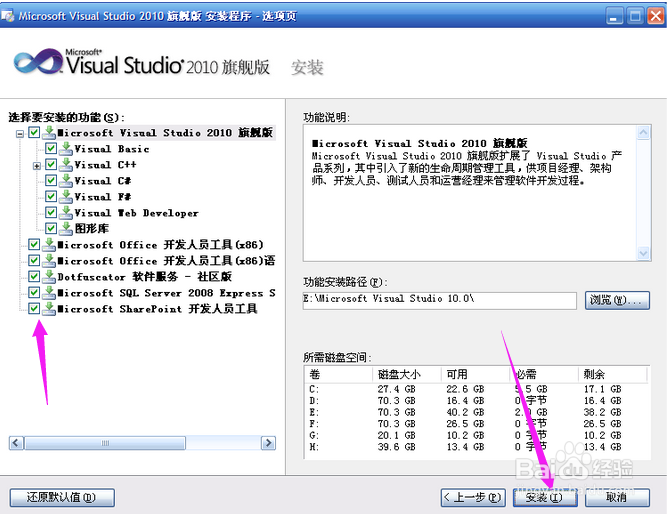Click the install icon beside 图形库
This screenshot has height=514, width=672.
[x=66, y=228]
